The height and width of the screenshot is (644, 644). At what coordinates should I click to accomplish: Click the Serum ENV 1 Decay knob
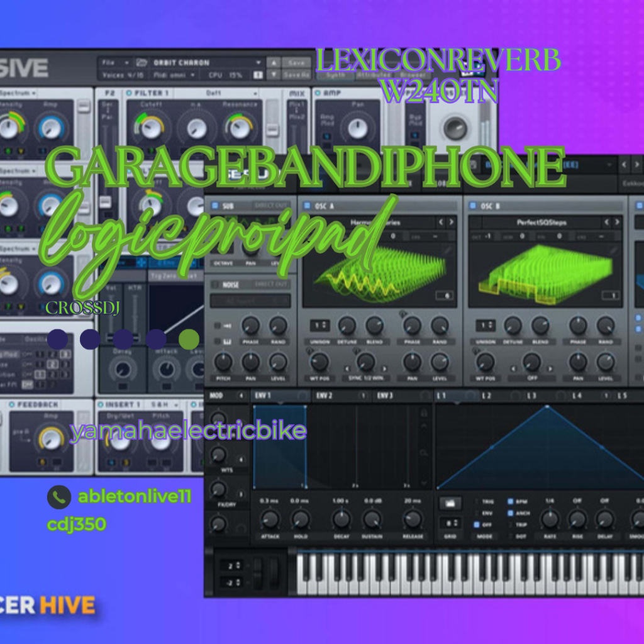(341, 519)
